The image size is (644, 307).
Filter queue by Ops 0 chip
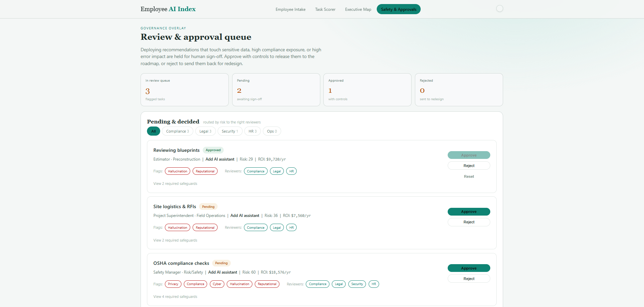pos(272,131)
